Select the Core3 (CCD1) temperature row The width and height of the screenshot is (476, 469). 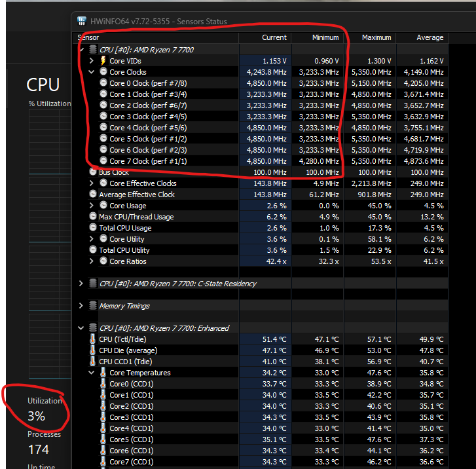coord(261,417)
